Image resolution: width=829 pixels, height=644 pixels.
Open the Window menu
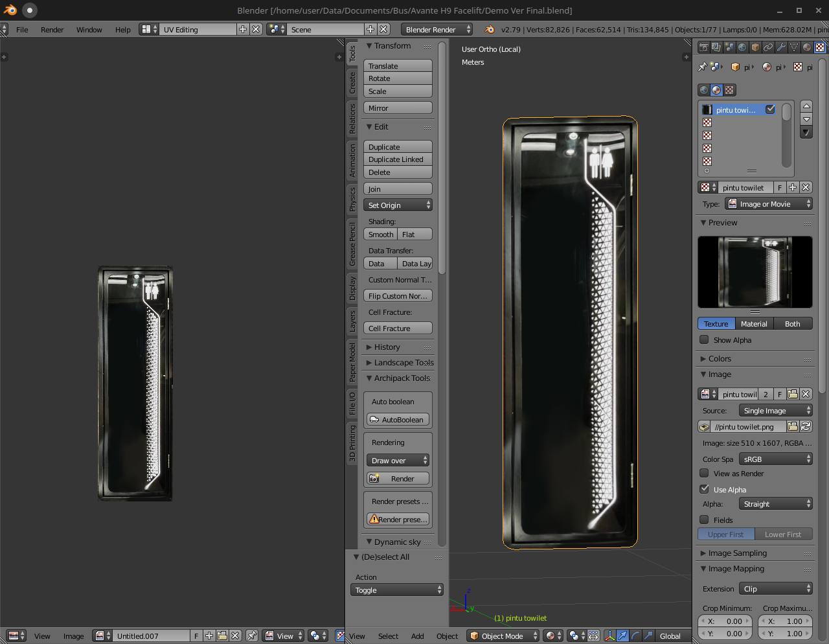click(x=89, y=29)
